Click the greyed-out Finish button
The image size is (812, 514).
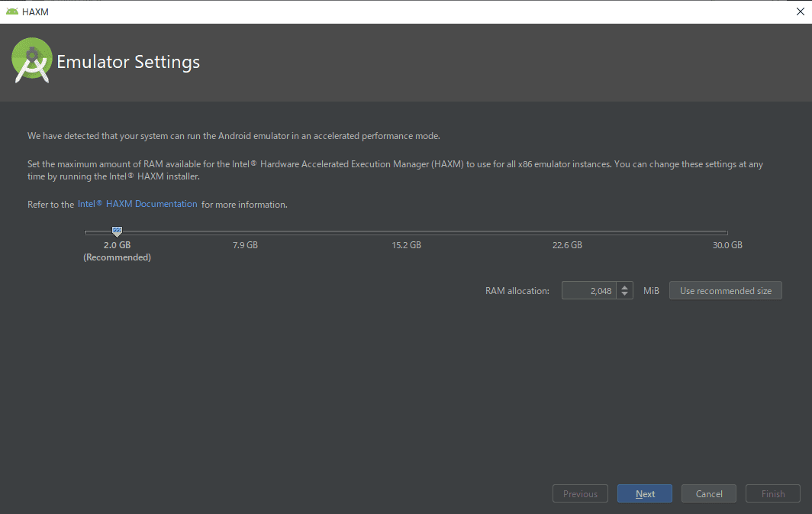pos(772,494)
